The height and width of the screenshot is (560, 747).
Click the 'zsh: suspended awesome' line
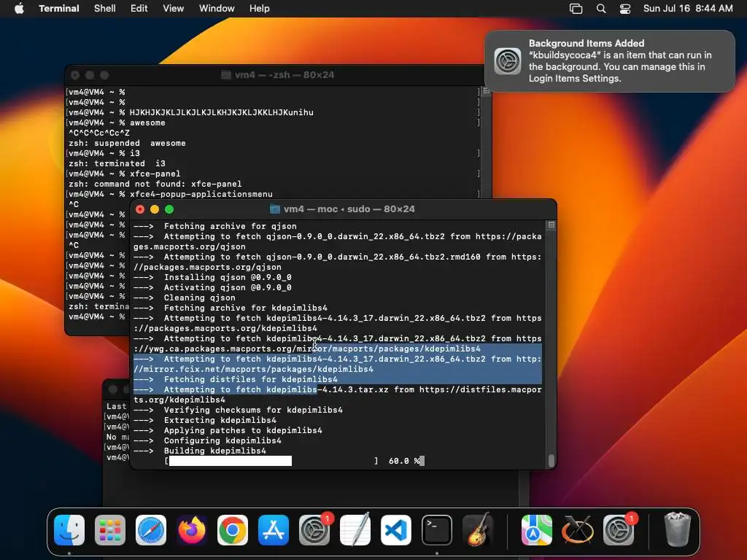(x=127, y=143)
